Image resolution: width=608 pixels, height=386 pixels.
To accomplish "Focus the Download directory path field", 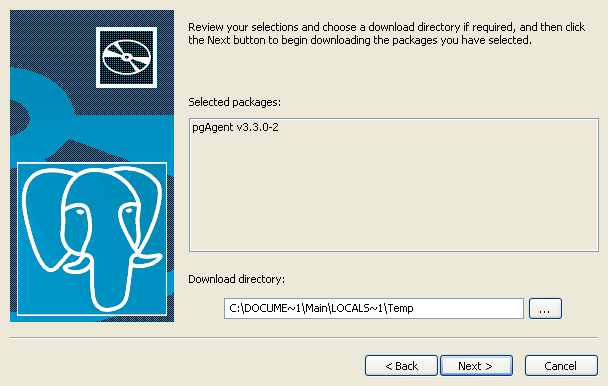I will point(374,308).
